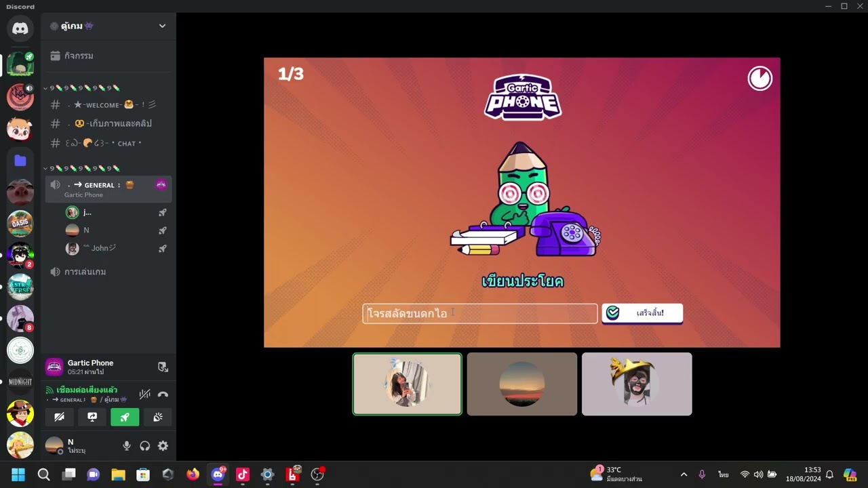Select the first participant video tile
868x488 pixels.
tap(407, 384)
